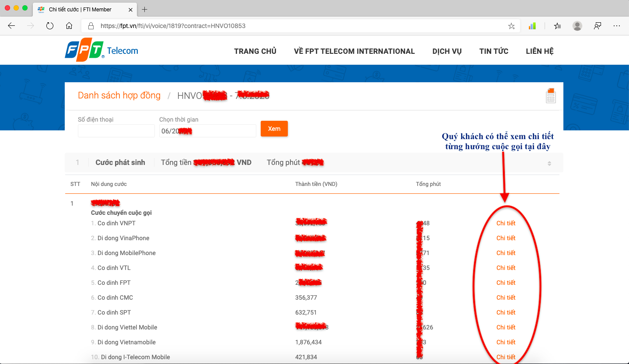The height and width of the screenshot is (364, 629).
Task: Click the Nội dung cước column header
Action: [x=109, y=184]
